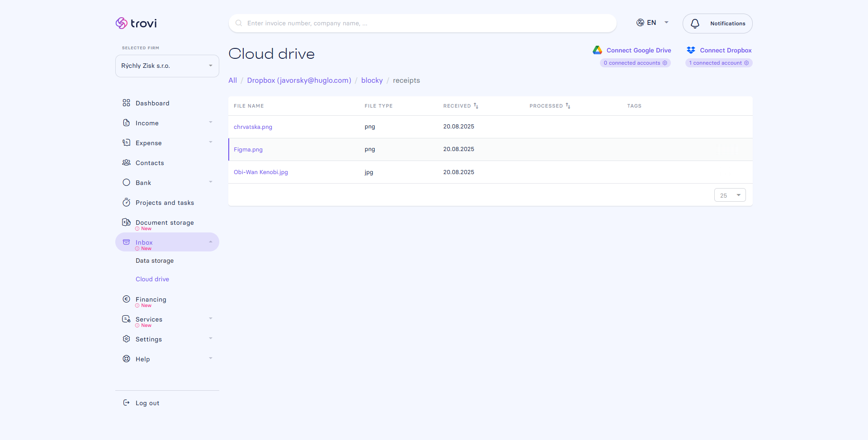Change rows per page from 25
868x440 pixels.
(730, 195)
